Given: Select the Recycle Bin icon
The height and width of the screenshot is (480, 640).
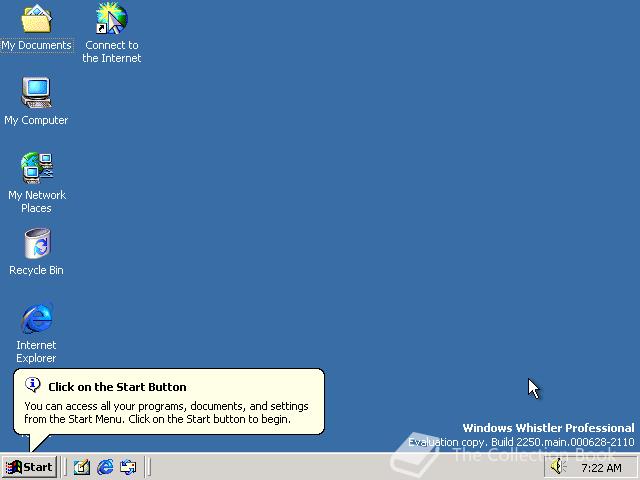Looking at the screenshot, I should point(37,243).
